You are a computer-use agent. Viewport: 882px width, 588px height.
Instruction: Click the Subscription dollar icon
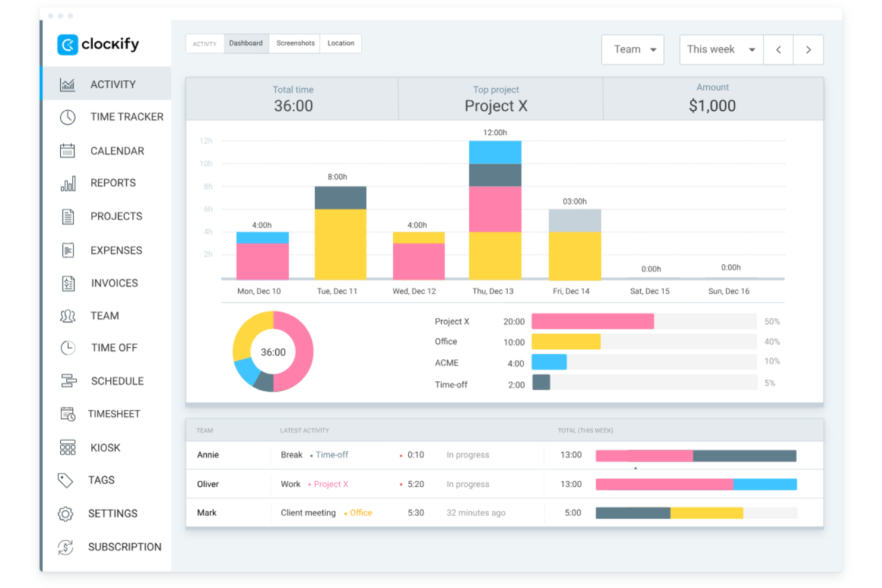[x=66, y=547]
